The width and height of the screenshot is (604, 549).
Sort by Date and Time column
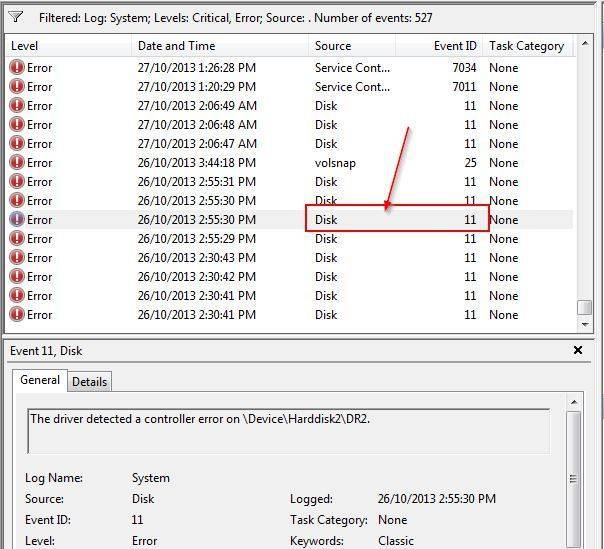[x=220, y=46]
